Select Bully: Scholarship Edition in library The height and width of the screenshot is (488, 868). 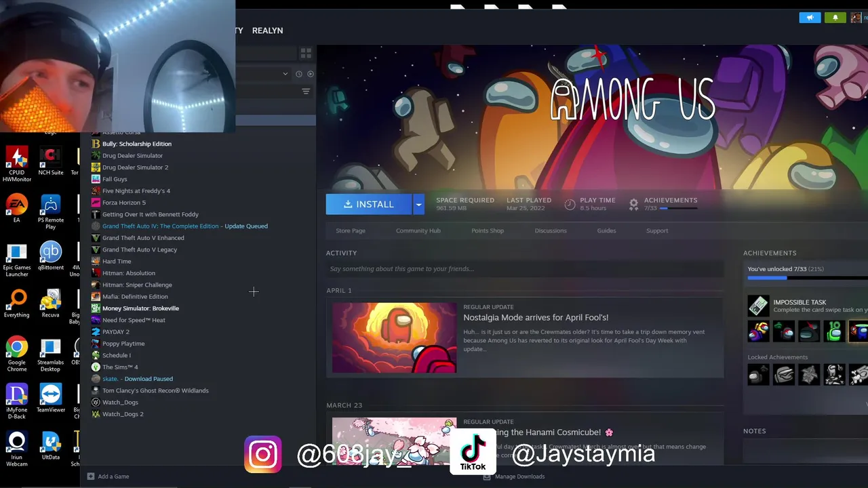pos(137,144)
